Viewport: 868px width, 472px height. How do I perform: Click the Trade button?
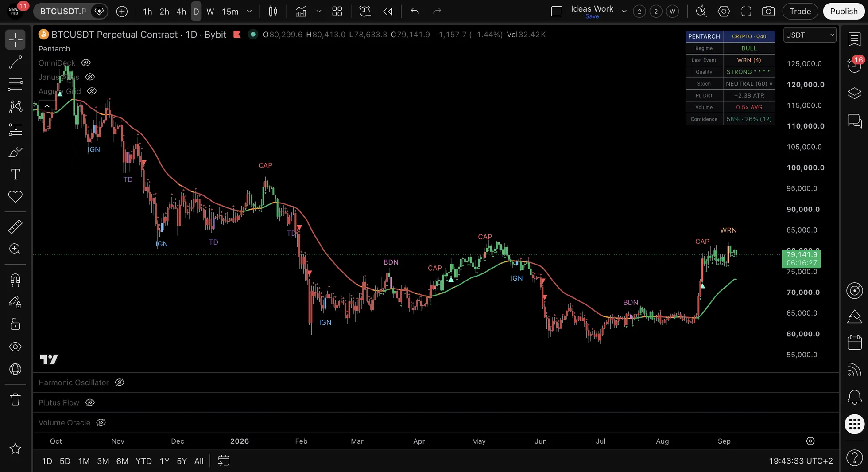(x=800, y=11)
